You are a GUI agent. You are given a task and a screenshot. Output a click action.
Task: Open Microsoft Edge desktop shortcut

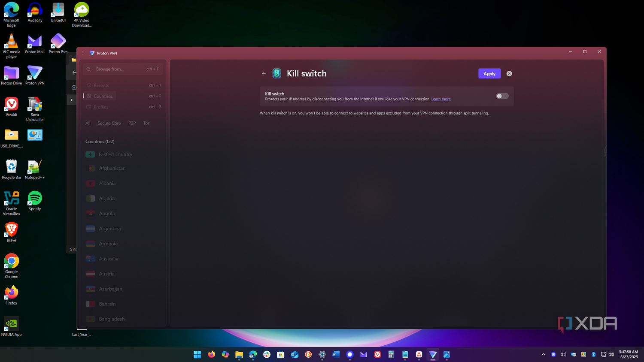click(12, 15)
